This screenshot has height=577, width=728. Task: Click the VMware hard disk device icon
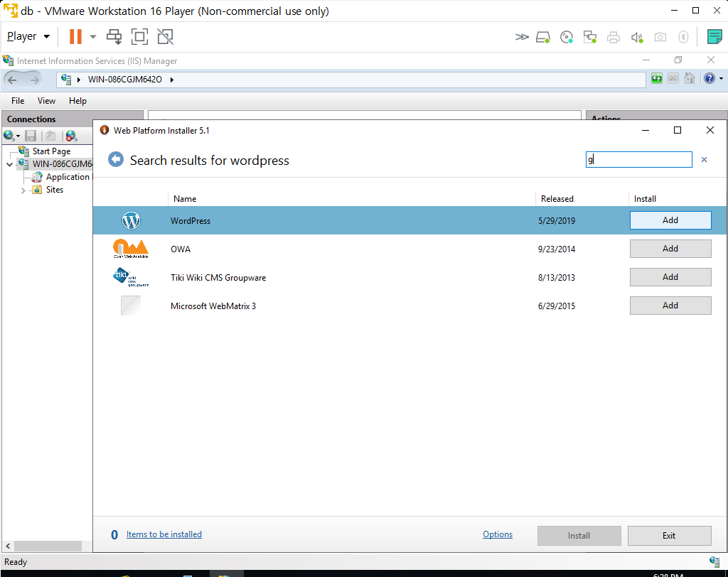pyautogui.click(x=542, y=37)
